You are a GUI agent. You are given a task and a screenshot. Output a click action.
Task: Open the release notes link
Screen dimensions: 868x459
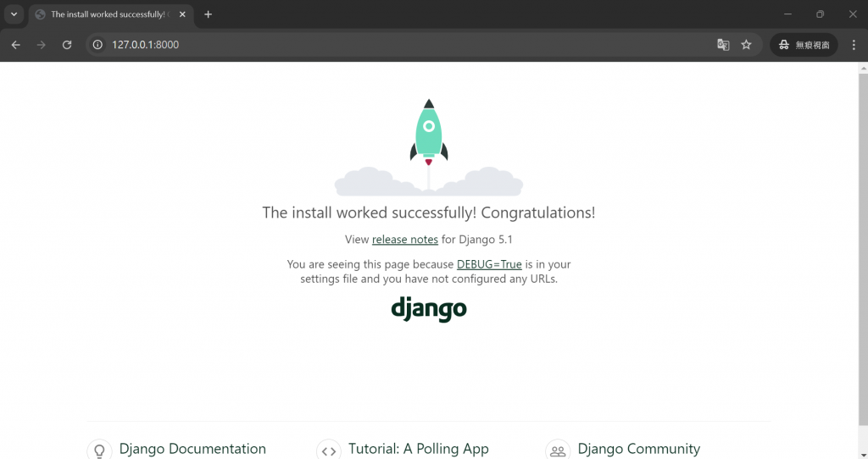click(x=404, y=240)
